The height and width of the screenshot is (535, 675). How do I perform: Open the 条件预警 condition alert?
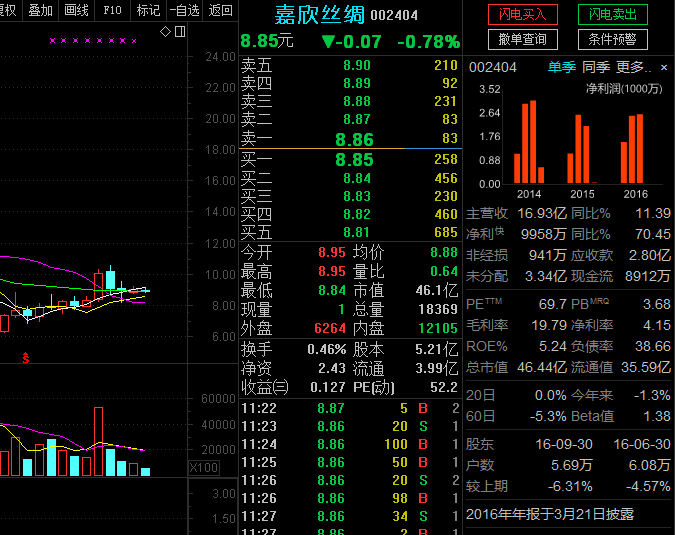[613, 40]
